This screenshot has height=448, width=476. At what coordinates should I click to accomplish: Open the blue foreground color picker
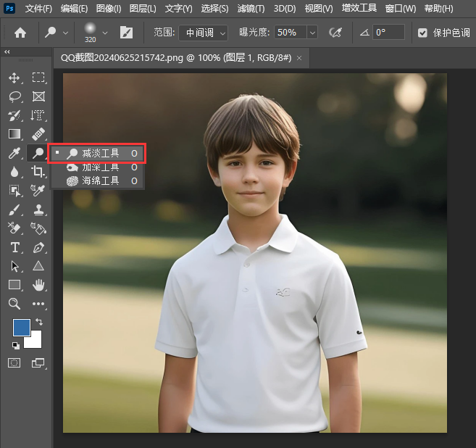pyautogui.click(x=21, y=327)
